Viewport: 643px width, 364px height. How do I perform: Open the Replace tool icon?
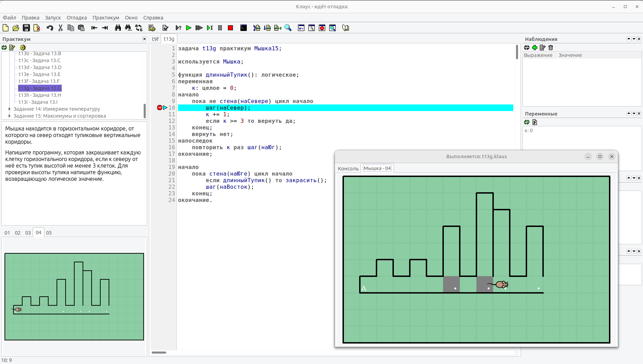coord(139,28)
